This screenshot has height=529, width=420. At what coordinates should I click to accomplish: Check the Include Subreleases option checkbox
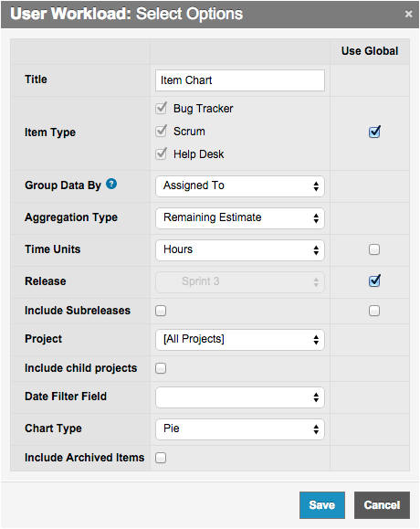coord(161,311)
